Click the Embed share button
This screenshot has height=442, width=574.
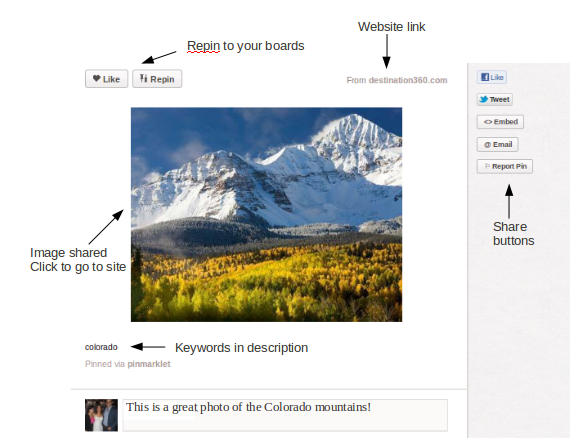click(500, 122)
